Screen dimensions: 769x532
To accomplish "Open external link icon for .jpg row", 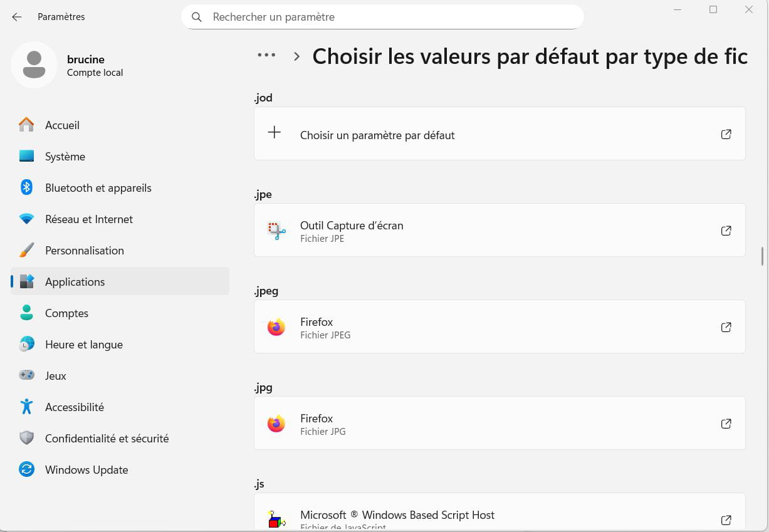I will click(x=726, y=424).
